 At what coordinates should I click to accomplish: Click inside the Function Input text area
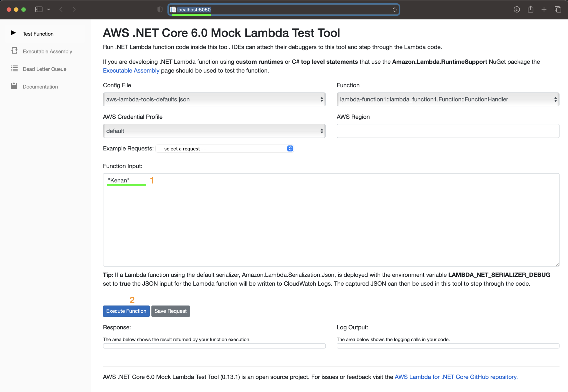click(x=331, y=220)
